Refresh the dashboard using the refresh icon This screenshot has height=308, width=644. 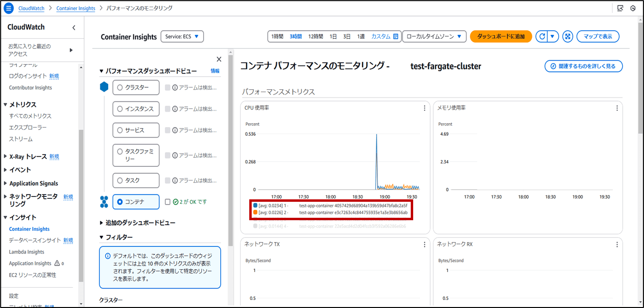[x=542, y=36]
